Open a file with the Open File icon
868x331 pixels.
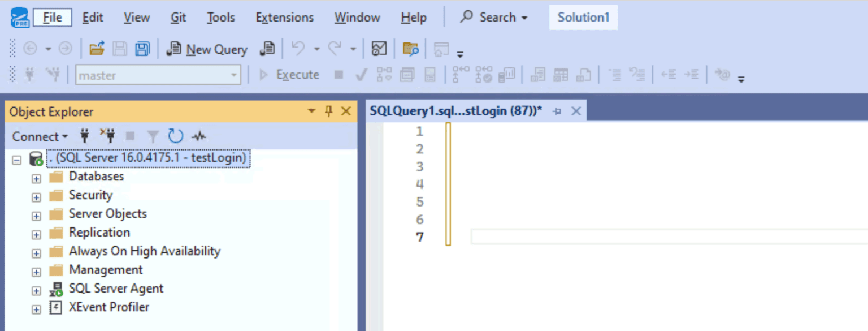(97, 49)
